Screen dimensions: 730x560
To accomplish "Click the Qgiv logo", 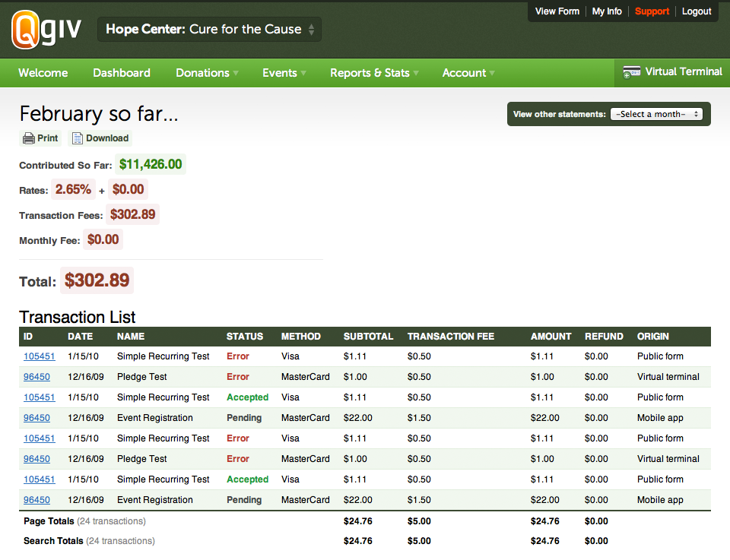I will coord(46,30).
